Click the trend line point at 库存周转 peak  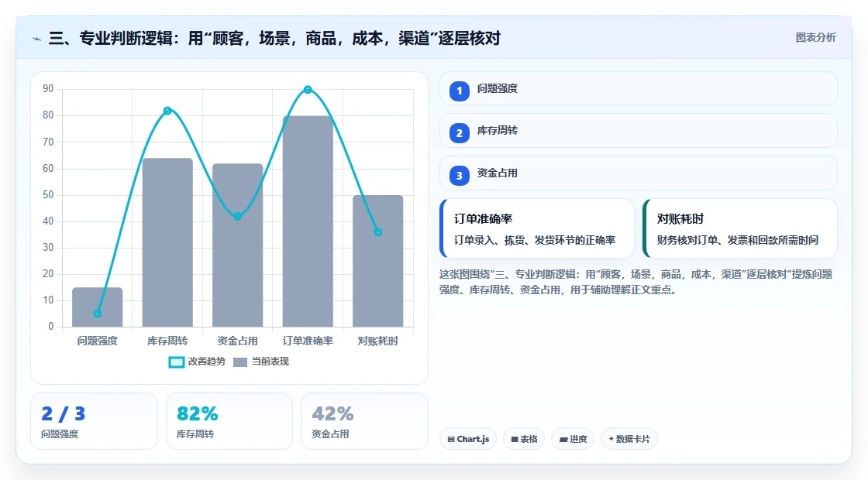coord(167,111)
